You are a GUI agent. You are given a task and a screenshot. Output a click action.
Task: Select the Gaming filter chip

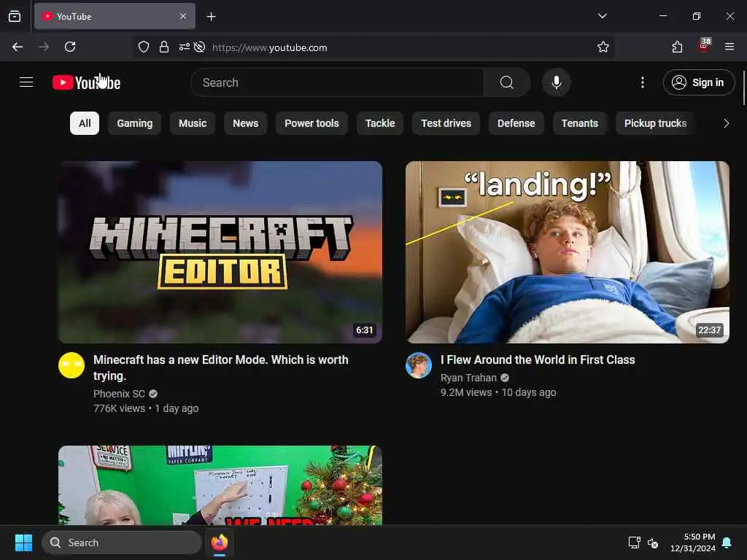click(135, 123)
